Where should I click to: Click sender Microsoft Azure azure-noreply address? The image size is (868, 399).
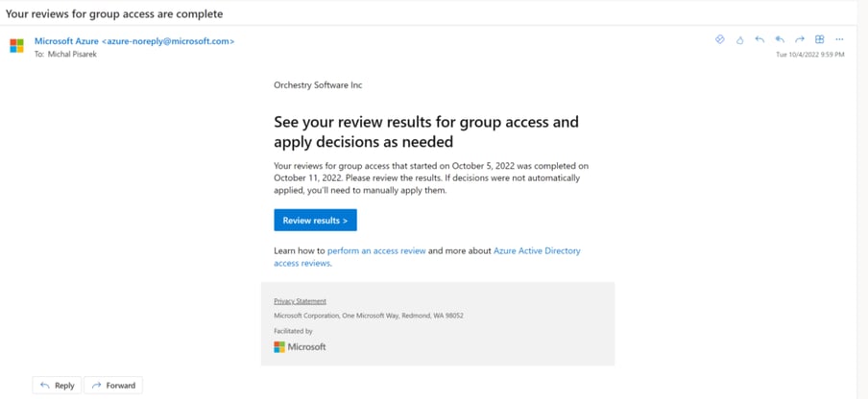(x=134, y=41)
